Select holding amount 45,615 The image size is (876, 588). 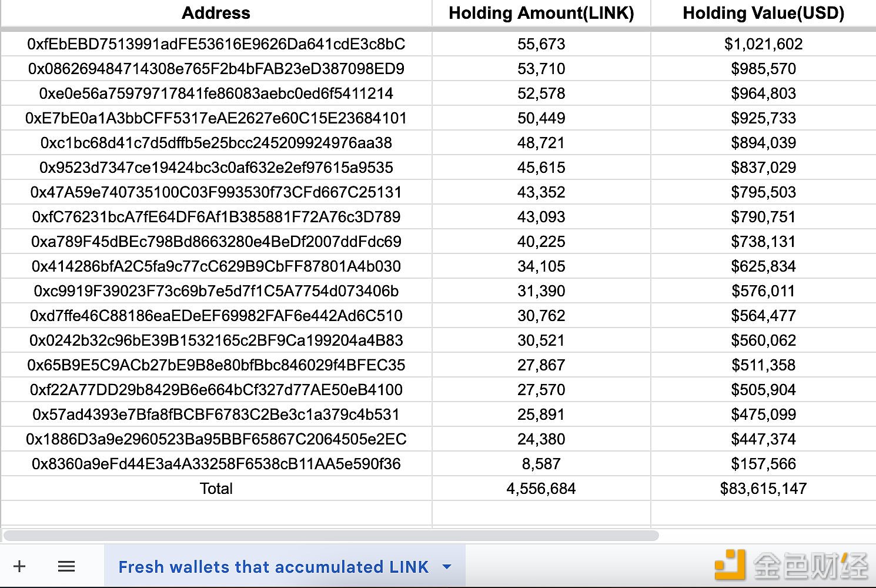click(541, 168)
